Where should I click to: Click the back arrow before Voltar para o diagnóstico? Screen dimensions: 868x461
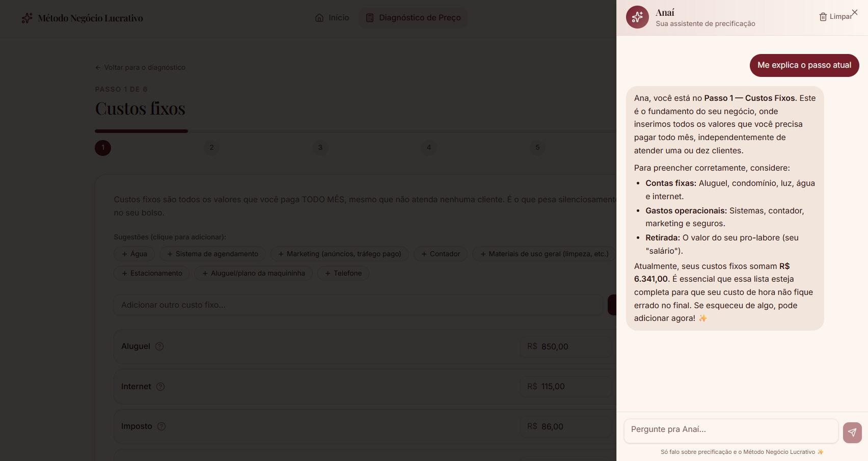(x=98, y=67)
